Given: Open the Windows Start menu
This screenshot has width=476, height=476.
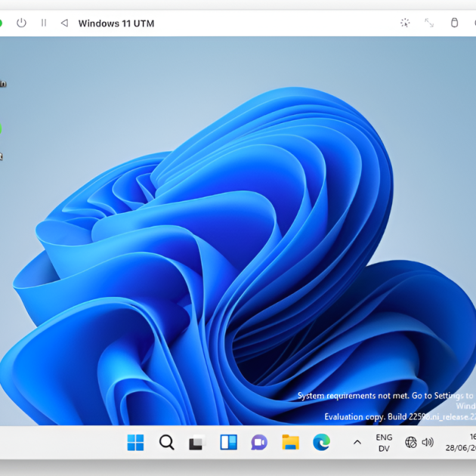Looking at the screenshot, I should pyautogui.click(x=136, y=443).
